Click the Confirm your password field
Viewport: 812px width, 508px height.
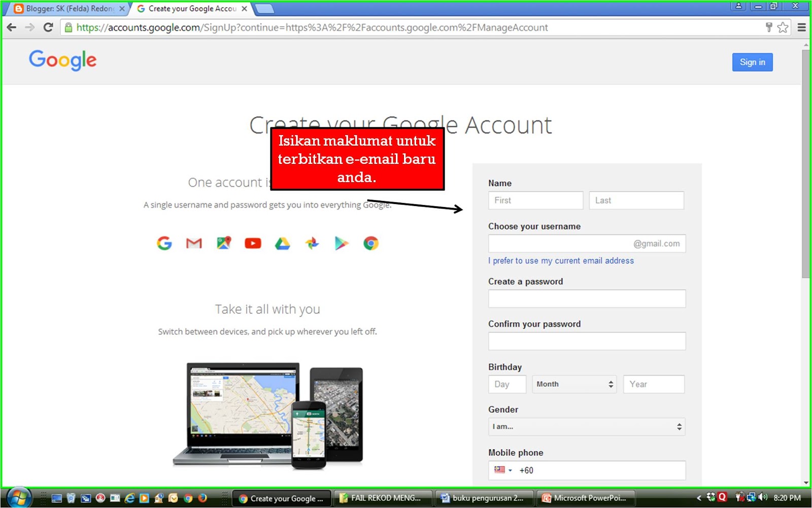pos(587,341)
